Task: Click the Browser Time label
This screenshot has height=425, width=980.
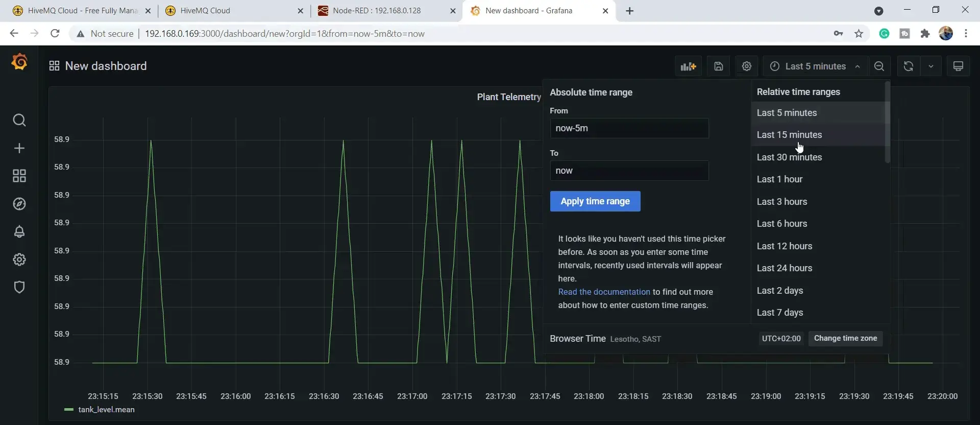Action: tap(578, 339)
